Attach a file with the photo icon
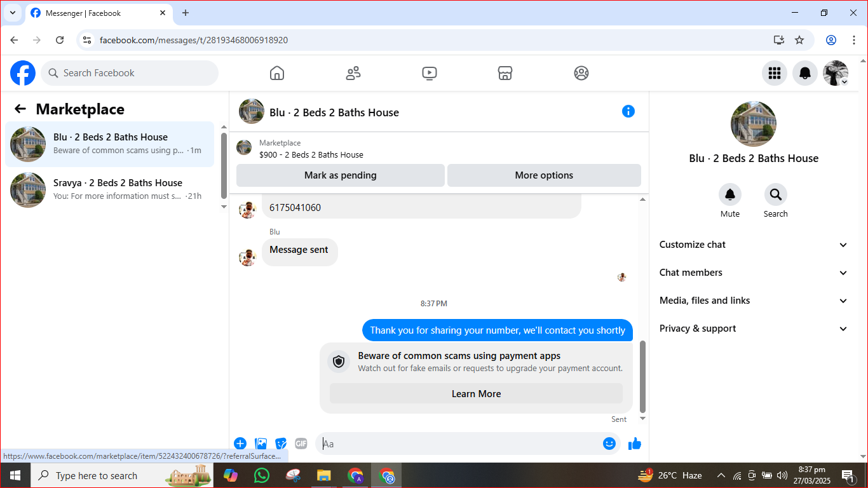The height and width of the screenshot is (488, 868). point(261,444)
